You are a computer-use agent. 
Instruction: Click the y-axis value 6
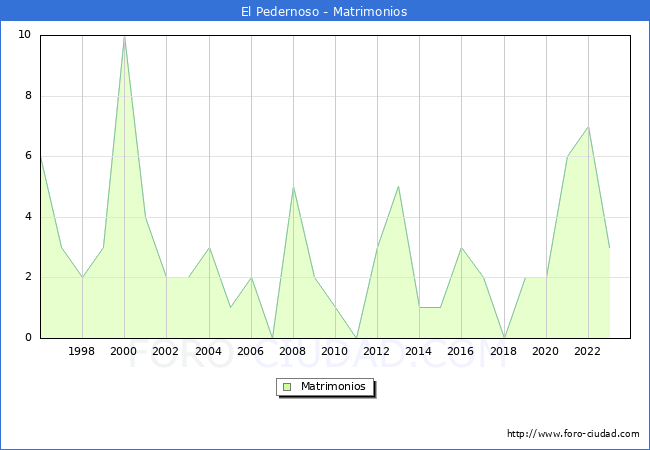coord(28,156)
